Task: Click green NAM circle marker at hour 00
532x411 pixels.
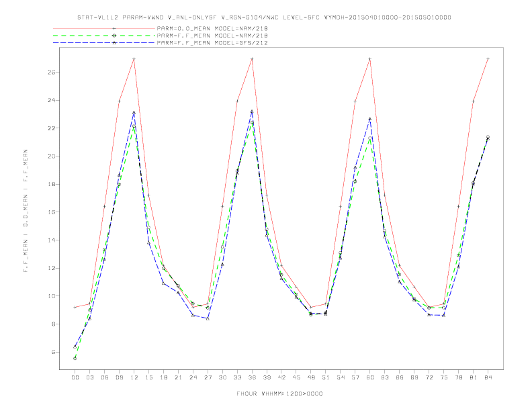Action: tap(75, 359)
